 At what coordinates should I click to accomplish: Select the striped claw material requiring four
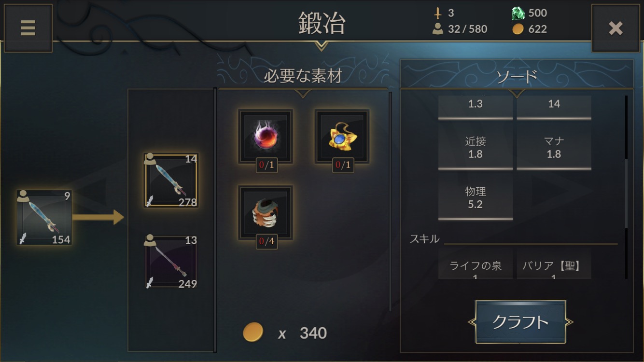266,213
